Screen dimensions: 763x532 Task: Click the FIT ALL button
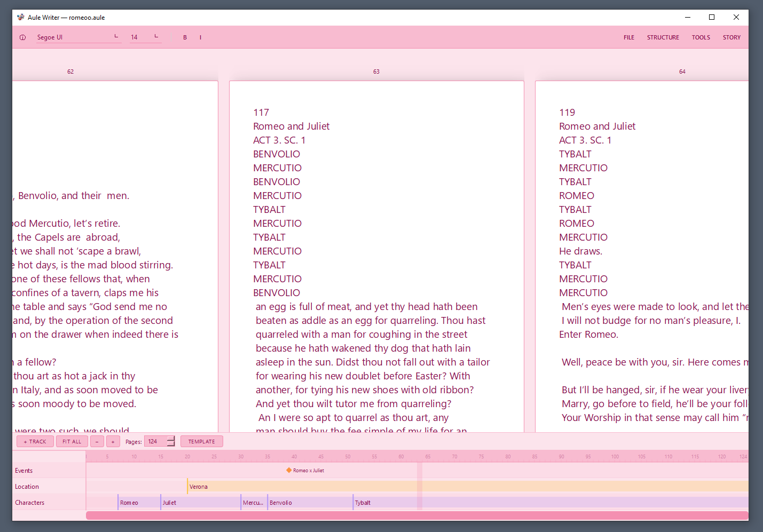[x=72, y=441]
